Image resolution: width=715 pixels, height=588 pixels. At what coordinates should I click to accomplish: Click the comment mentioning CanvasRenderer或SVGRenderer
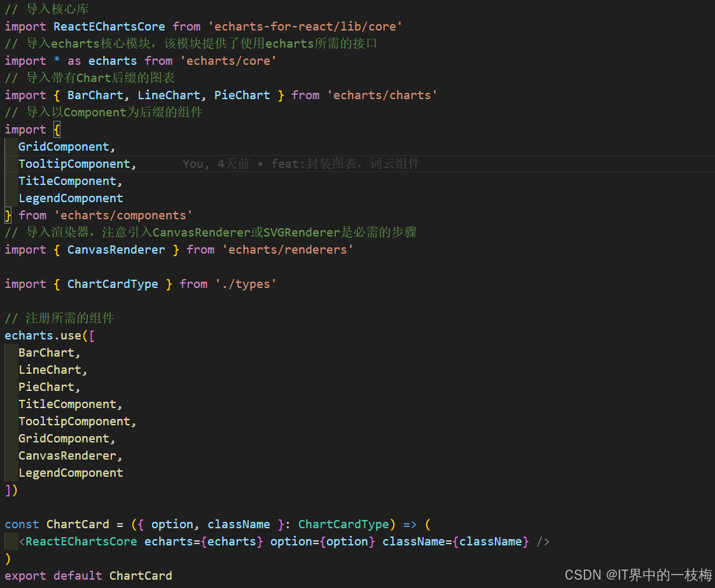click(x=211, y=233)
